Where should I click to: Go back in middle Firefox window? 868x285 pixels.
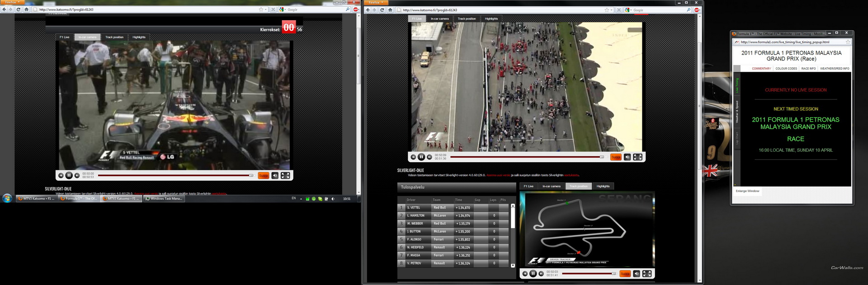368,10
